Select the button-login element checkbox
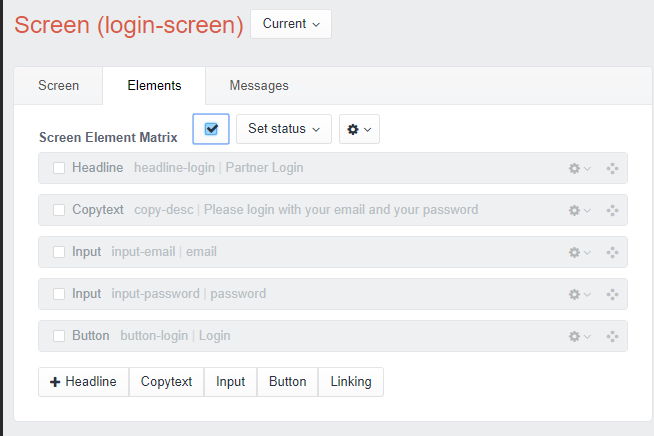Screen dimensions: 654x436 pyautogui.click(x=59, y=336)
